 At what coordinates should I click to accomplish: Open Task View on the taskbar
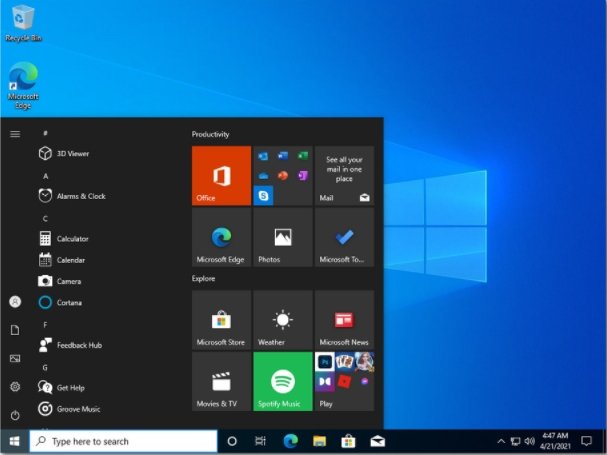(261, 441)
